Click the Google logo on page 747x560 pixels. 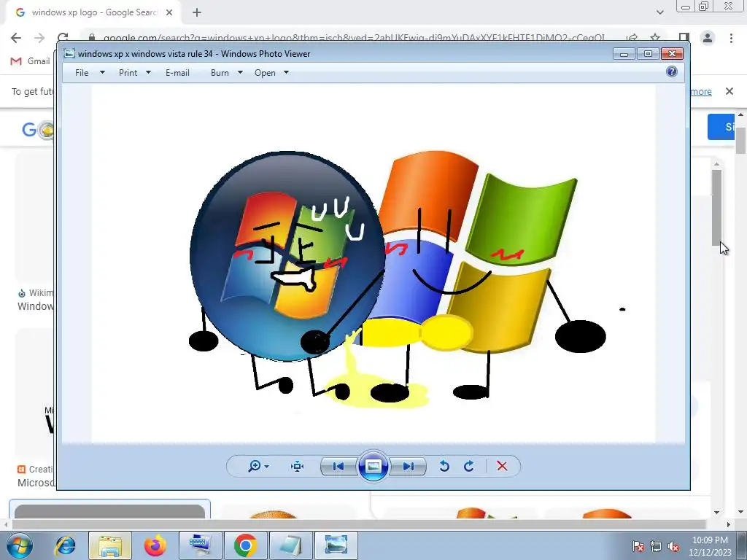pyautogui.click(x=37, y=129)
